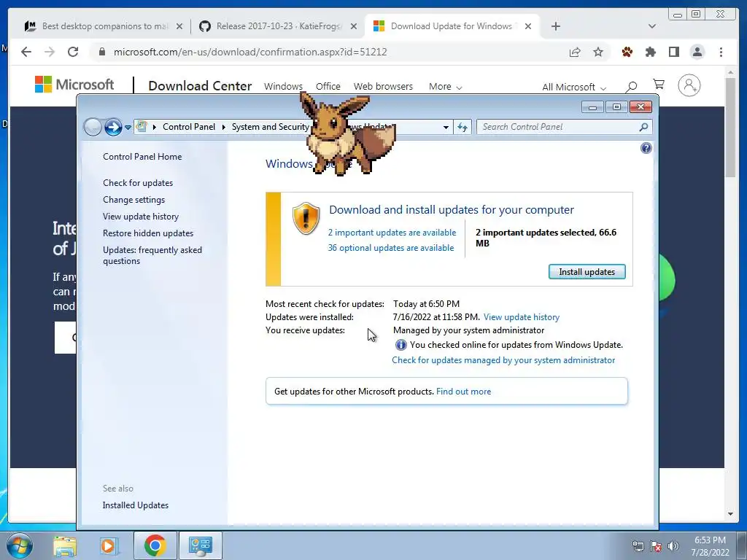
Task: Open 2 important updates are available link
Action: pyautogui.click(x=392, y=233)
